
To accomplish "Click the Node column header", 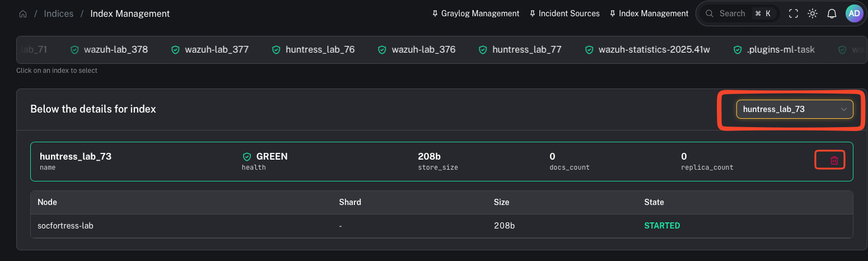I will tap(47, 202).
